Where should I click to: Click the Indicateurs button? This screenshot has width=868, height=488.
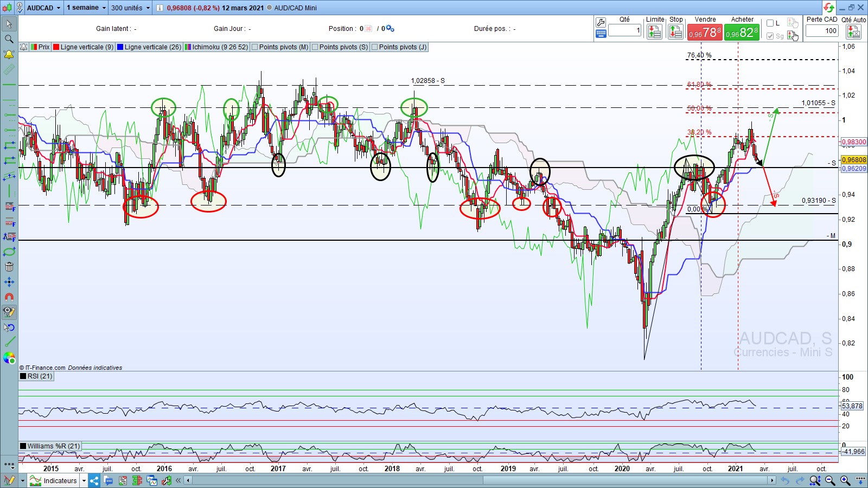pyautogui.click(x=54, y=480)
